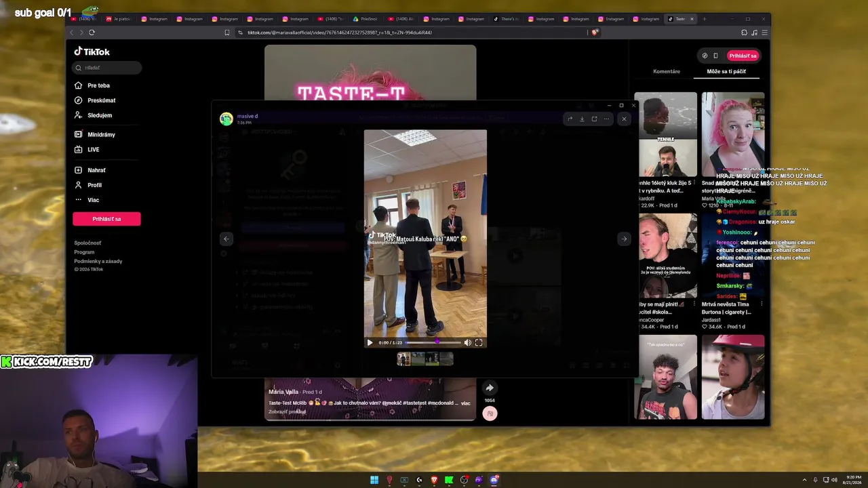The width and height of the screenshot is (868, 488).
Task: Open the pink-haired Snad recommended video
Action: tap(733, 134)
